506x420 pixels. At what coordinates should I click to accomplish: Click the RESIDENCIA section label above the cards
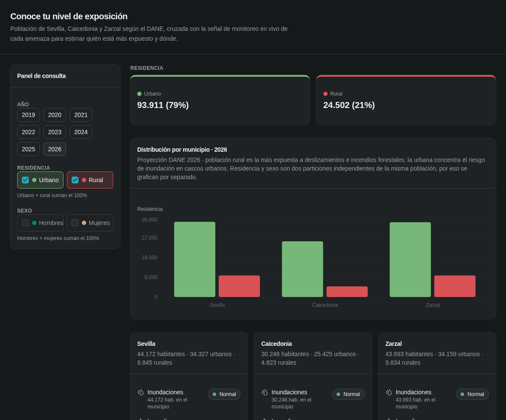147,68
